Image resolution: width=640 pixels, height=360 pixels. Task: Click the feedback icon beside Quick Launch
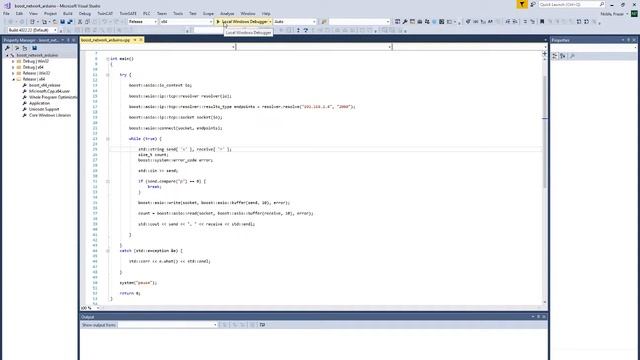[533, 4]
